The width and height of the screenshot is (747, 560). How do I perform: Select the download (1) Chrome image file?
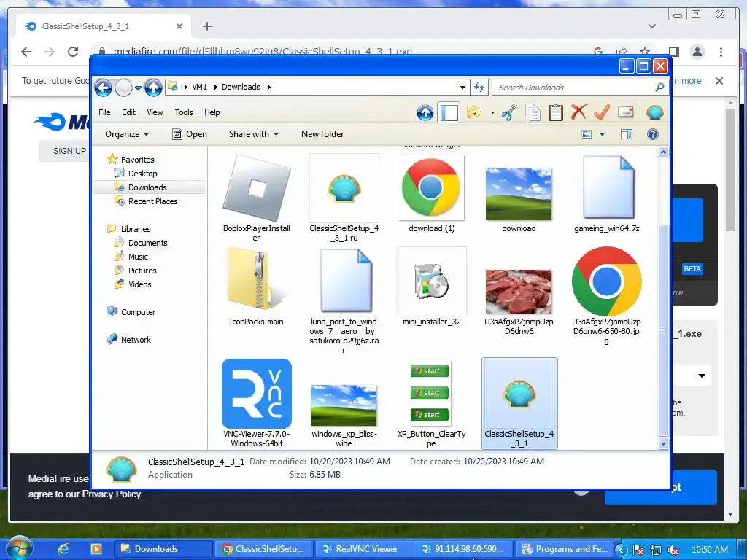point(432,192)
